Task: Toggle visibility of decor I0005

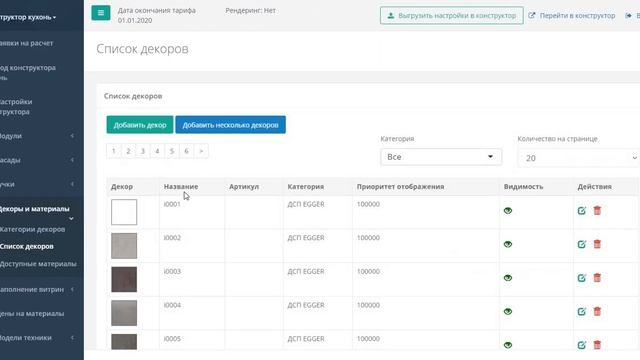Action: point(508,345)
